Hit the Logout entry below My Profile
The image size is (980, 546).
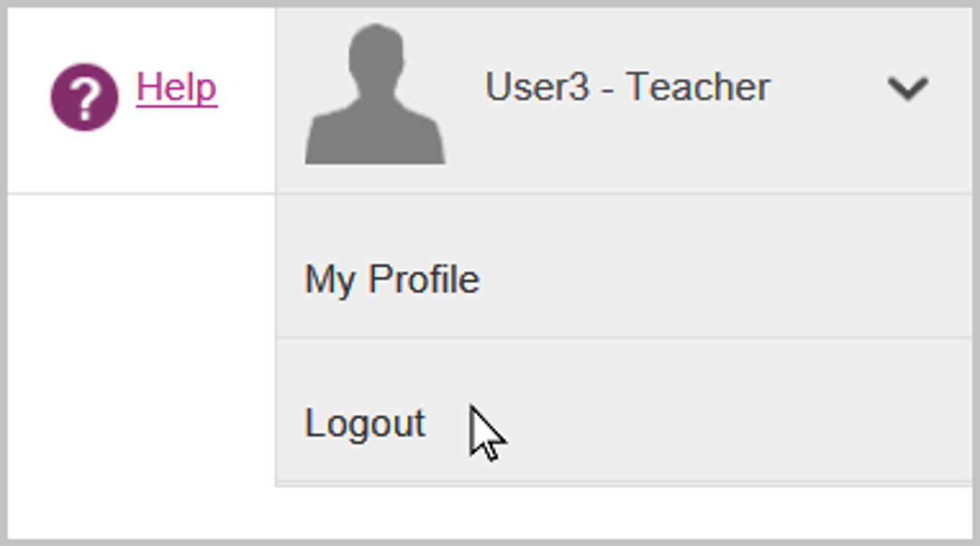[x=364, y=423]
